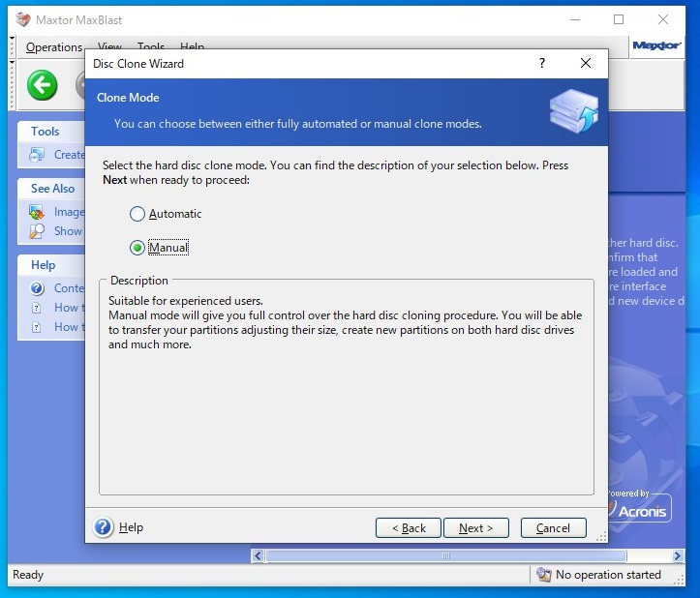Viewport: 700px width, 598px height.
Task: Close the Maxtor MaxBlast main window
Action: pos(663,19)
